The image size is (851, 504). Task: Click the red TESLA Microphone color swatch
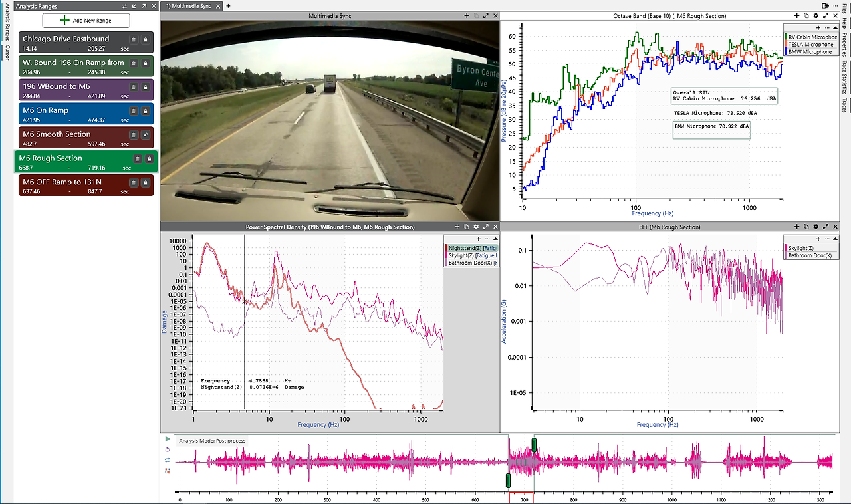point(787,45)
